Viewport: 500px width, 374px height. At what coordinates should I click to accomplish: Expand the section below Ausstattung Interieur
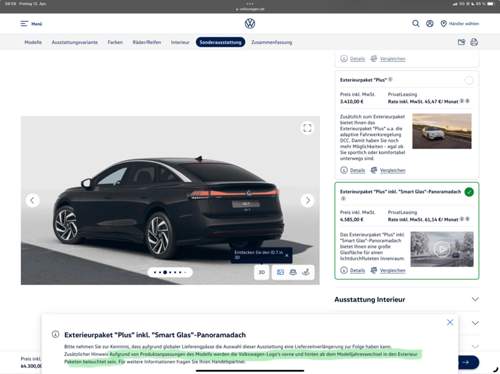pos(475,323)
